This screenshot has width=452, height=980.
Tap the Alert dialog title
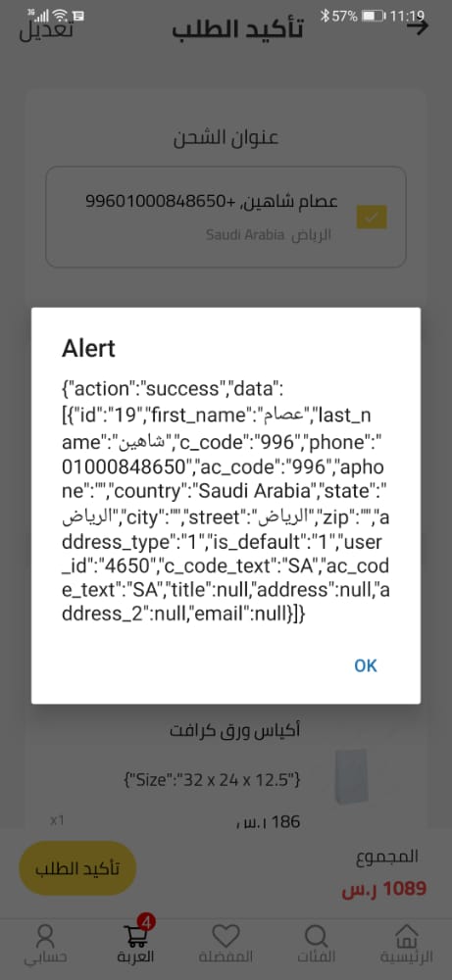click(88, 348)
